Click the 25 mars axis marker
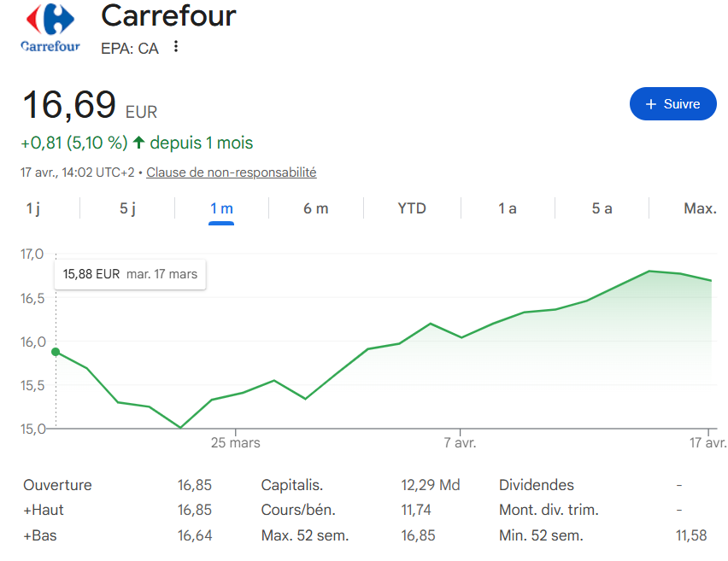Image resolution: width=728 pixels, height=561 pixels. (235, 443)
